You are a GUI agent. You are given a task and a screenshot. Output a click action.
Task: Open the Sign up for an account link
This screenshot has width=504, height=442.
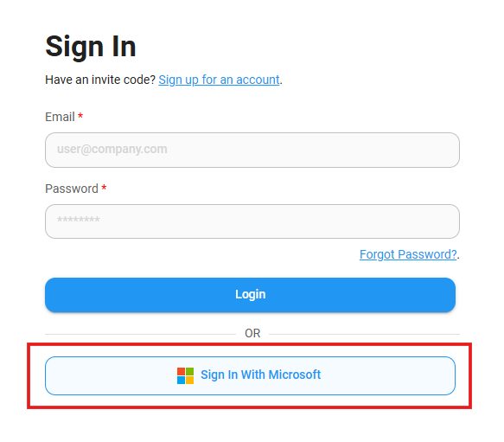tap(219, 80)
